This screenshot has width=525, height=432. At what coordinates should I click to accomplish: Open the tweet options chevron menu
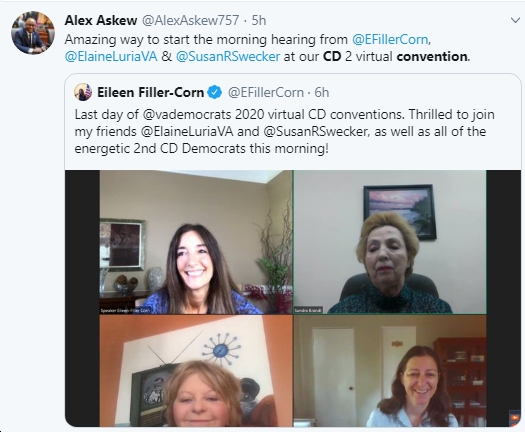pos(515,20)
